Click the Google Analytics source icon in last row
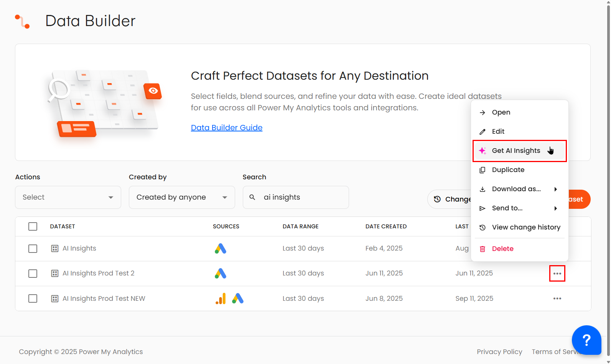The height and width of the screenshot is (364, 611). coord(221,298)
